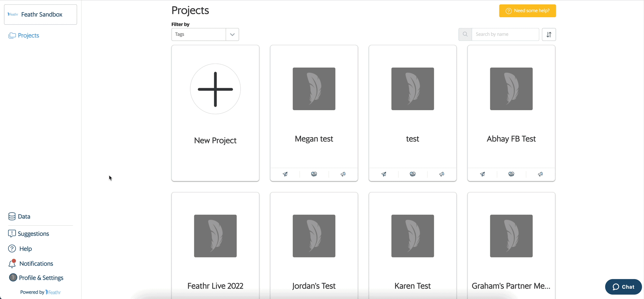Screen dimensions: 644x299
Task: Open Jordan's Test project title
Action: pos(314,286)
